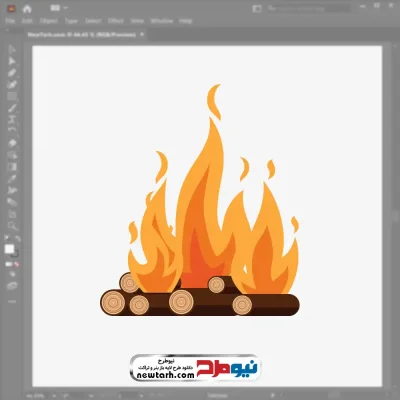Open the arrange documents layout dropdown
Image resolution: width=400 pixels, height=400 pixels.
coord(59,8)
